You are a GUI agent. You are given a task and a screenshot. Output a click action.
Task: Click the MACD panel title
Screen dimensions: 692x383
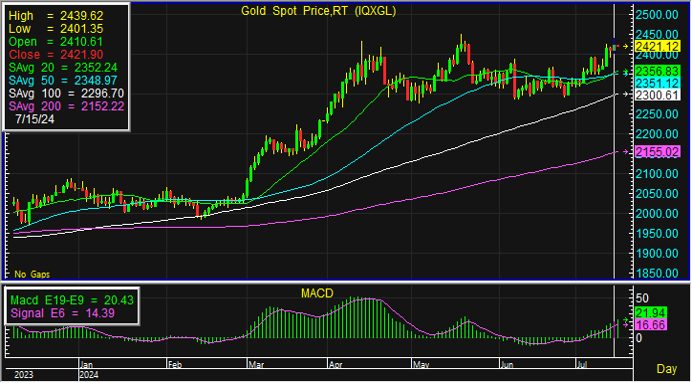click(x=317, y=293)
